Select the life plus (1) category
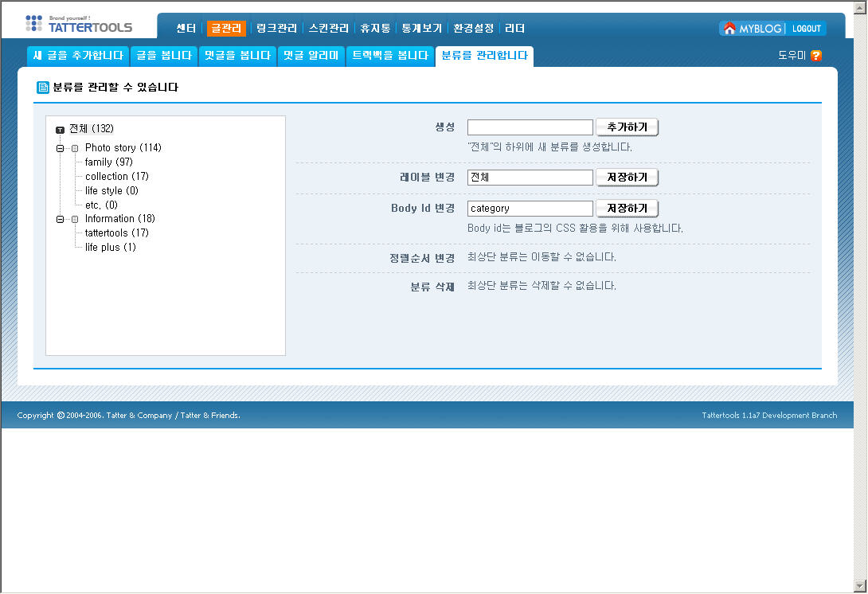Viewport: 868px width, 594px height. click(110, 248)
